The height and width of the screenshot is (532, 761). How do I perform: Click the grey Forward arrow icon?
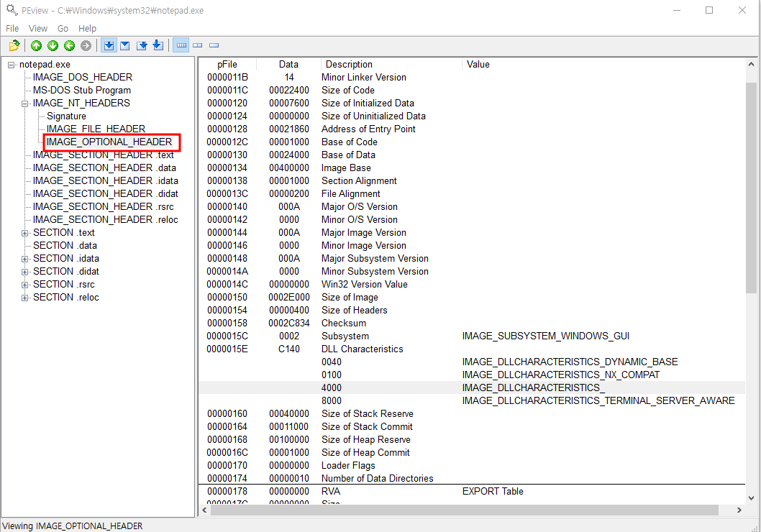[86, 45]
